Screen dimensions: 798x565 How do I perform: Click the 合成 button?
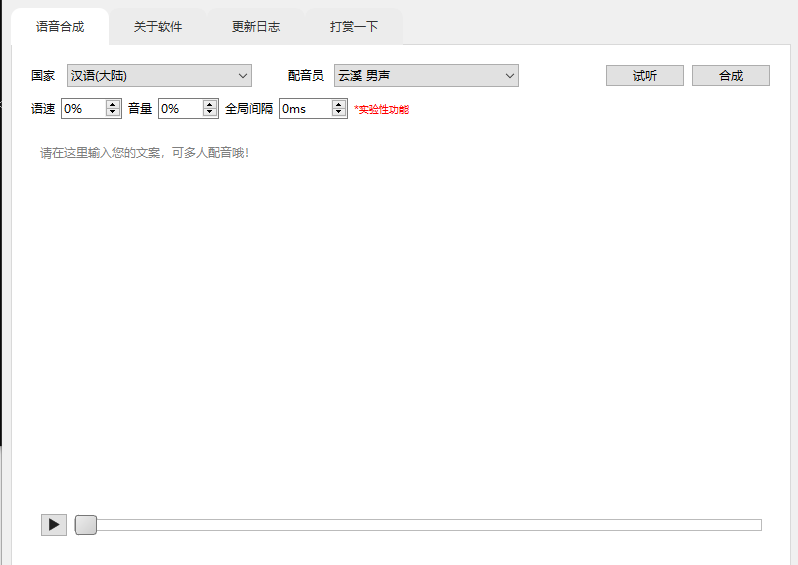(731, 76)
